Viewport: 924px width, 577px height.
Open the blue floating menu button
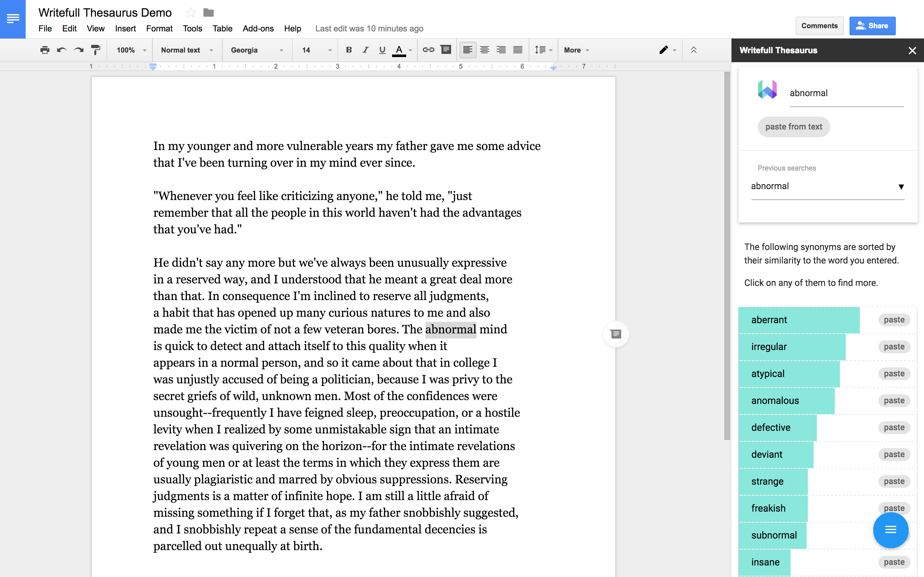point(890,530)
